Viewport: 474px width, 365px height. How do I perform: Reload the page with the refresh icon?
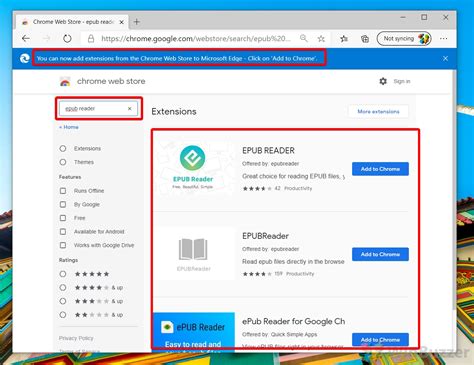67,38
